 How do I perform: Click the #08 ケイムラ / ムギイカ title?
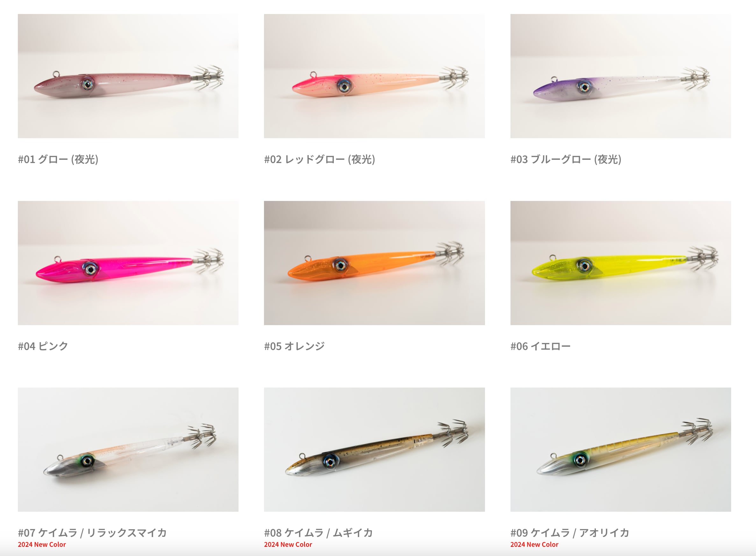click(318, 532)
